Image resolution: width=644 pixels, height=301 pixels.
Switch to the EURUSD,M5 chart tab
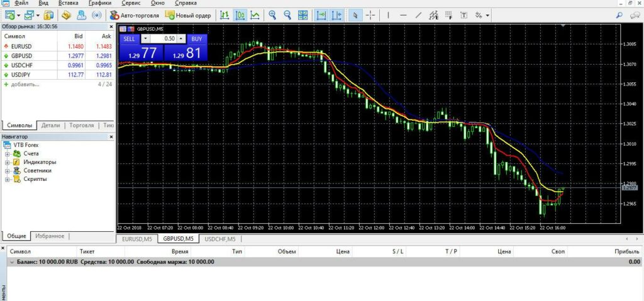137,239
